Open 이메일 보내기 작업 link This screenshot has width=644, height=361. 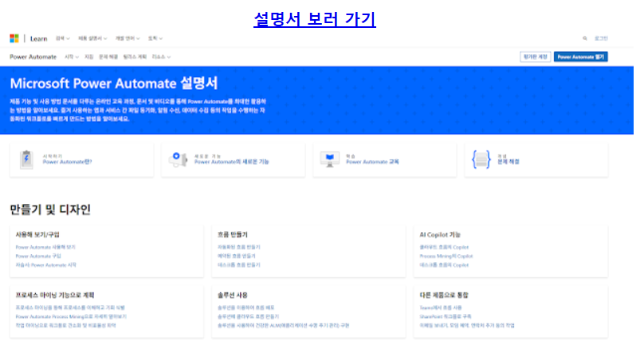click(x=466, y=325)
